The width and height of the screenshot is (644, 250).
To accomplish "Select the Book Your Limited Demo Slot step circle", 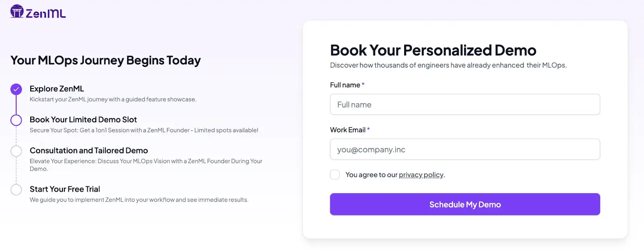I will [x=16, y=120].
